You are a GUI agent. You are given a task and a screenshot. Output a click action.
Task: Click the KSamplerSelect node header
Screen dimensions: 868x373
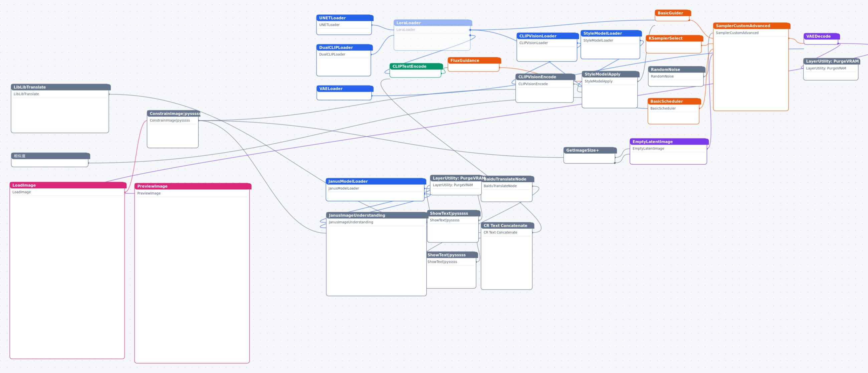pyautogui.click(x=674, y=38)
